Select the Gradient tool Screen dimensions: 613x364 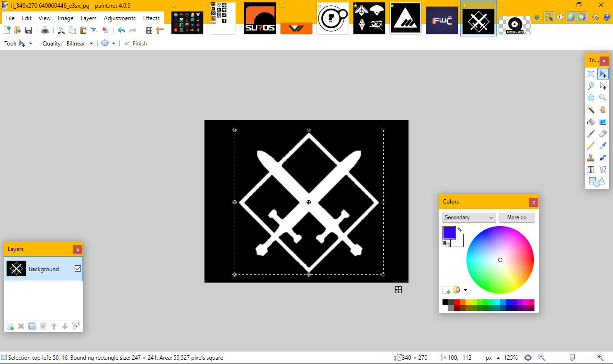[x=603, y=122]
